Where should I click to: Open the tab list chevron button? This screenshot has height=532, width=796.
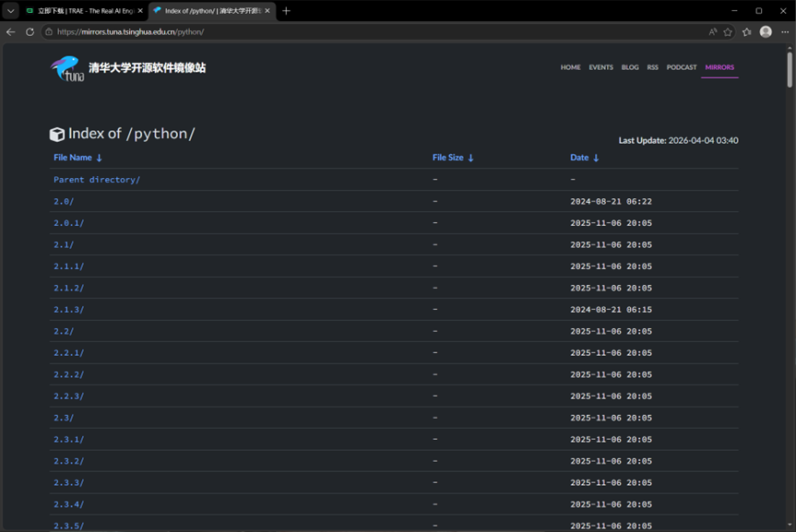pos(10,11)
